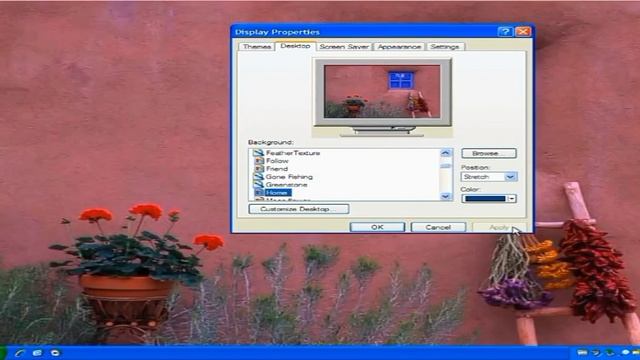Screen dimensions: 640x360
Task: Choose the Follow background entry
Action: tap(277, 161)
